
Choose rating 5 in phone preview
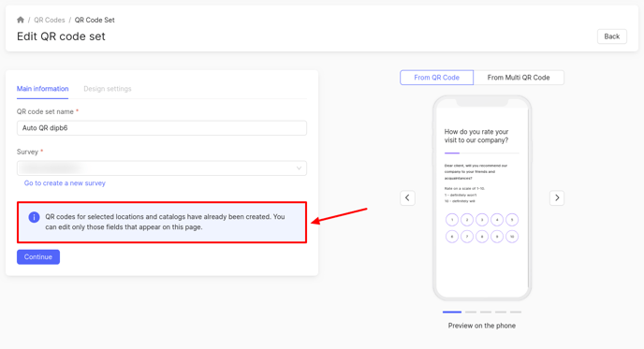512,220
